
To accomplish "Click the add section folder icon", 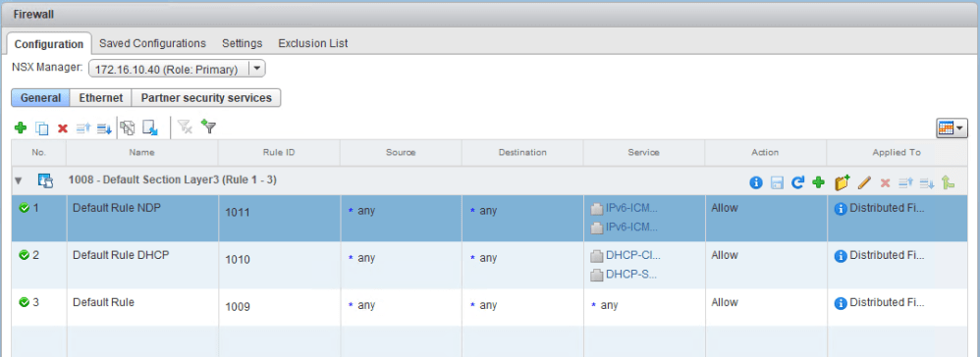I will pos(842,182).
